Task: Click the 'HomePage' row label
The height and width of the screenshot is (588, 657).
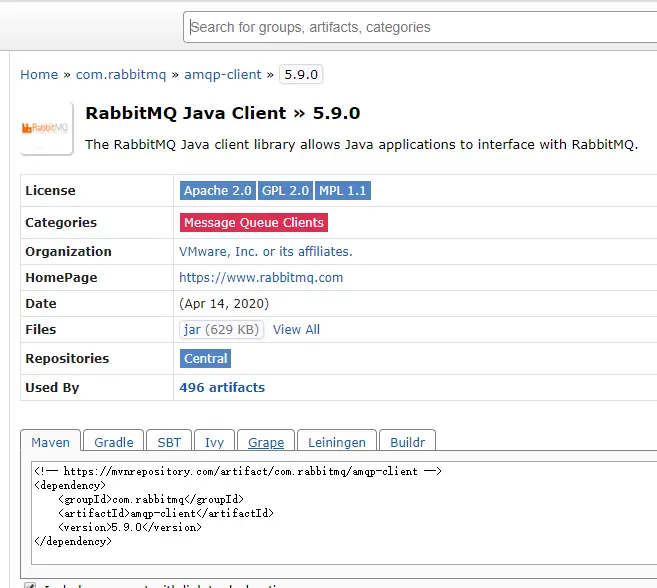Action: pyautogui.click(x=61, y=277)
